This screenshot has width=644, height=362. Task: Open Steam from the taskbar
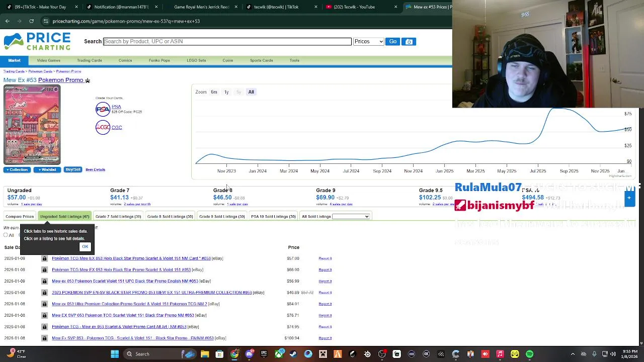293,354
